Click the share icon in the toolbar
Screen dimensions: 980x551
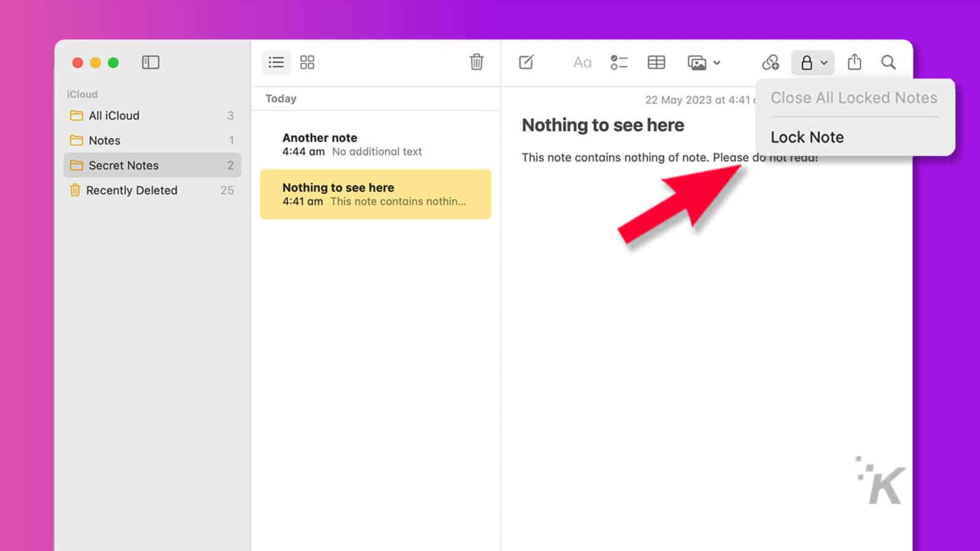pos(854,62)
